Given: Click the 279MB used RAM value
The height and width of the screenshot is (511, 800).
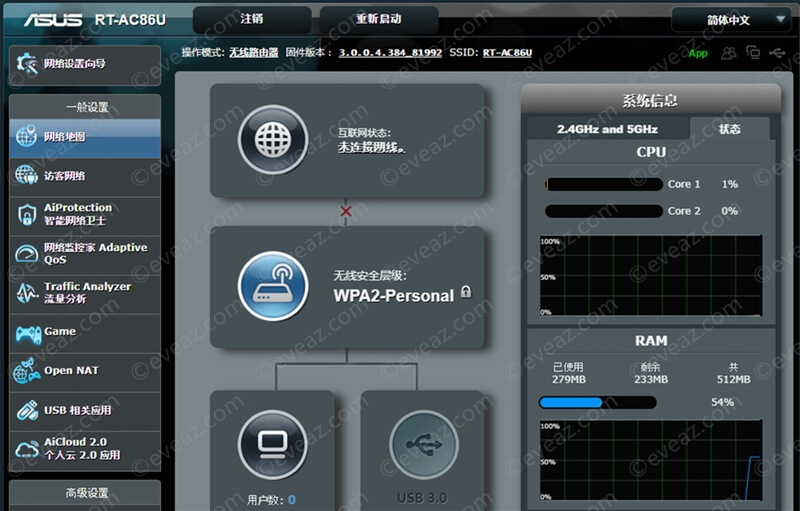Looking at the screenshot, I should (568, 379).
